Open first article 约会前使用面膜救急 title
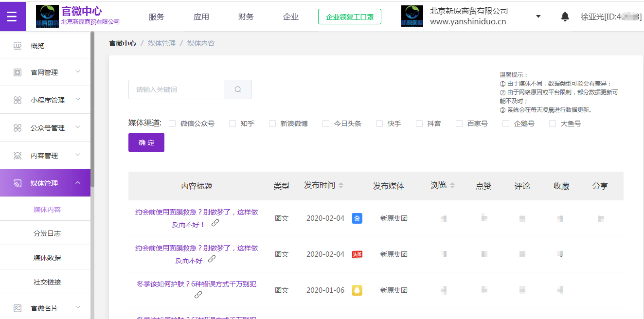The image size is (644, 319). 197,218
